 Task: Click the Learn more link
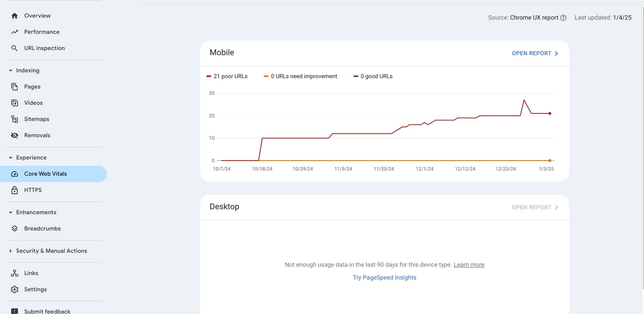pyautogui.click(x=469, y=265)
